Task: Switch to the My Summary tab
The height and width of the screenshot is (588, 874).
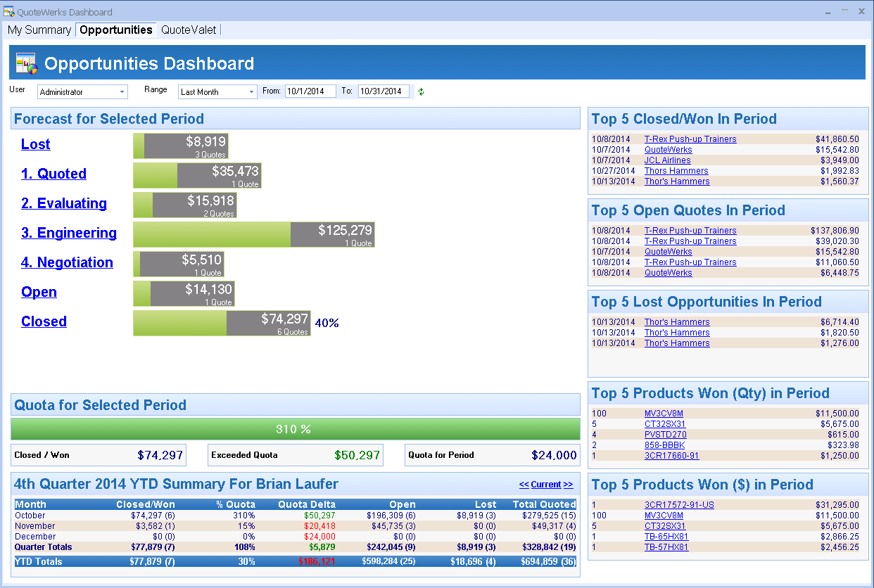Action: click(39, 30)
